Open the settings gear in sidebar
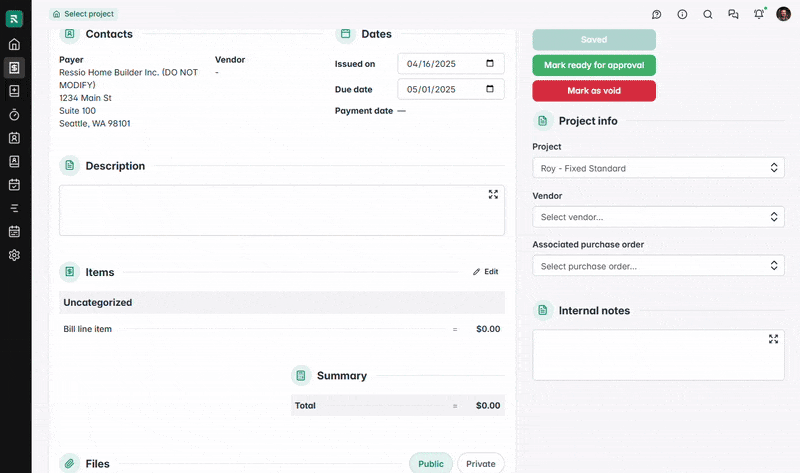Screen dimensions: 800x473 [x=14, y=255]
